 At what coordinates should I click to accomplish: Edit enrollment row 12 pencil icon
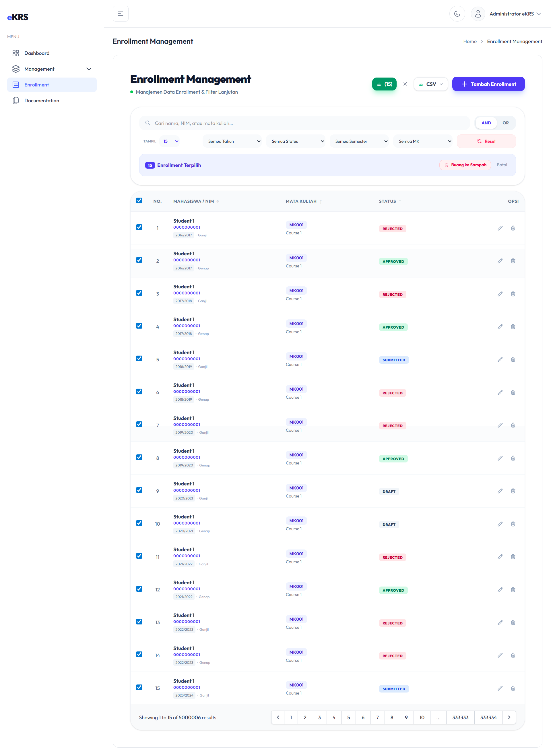tap(500, 589)
